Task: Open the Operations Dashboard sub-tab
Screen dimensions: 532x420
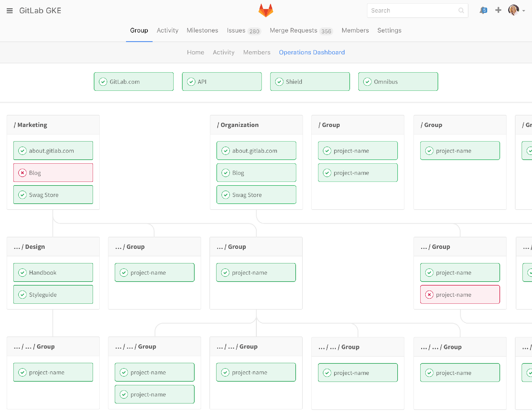Action: click(312, 52)
